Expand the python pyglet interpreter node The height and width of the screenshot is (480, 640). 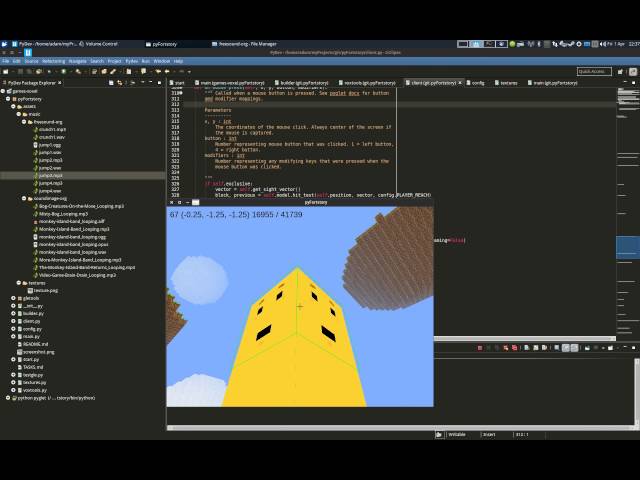point(8,398)
